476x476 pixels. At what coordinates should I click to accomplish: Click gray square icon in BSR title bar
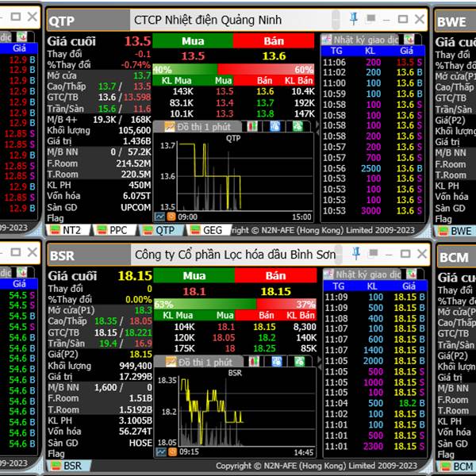click(x=373, y=253)
